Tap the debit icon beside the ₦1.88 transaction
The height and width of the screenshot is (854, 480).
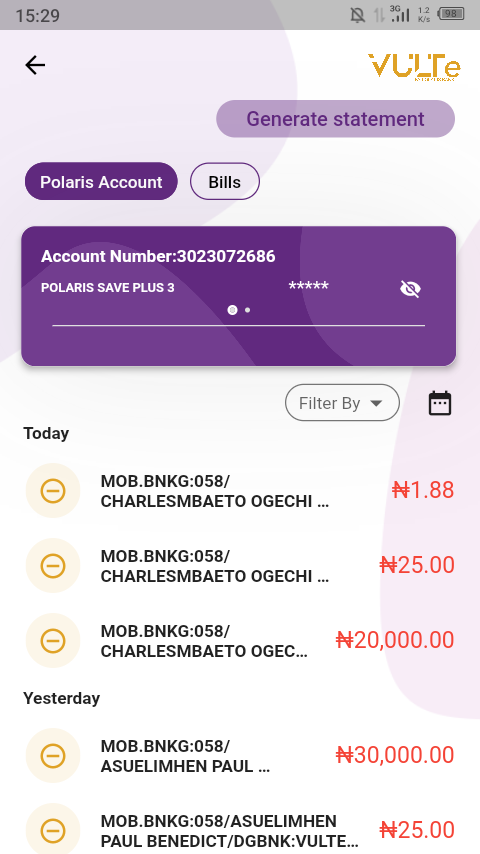[53, 491]
